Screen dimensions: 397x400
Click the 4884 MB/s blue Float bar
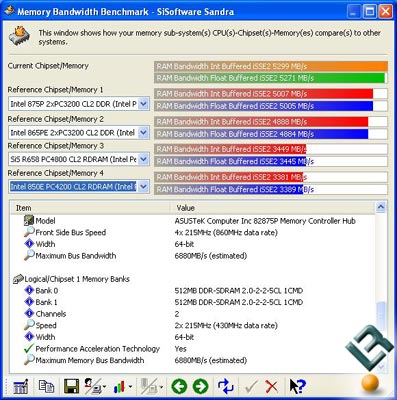pyautogui.click(x=261, y=134)
